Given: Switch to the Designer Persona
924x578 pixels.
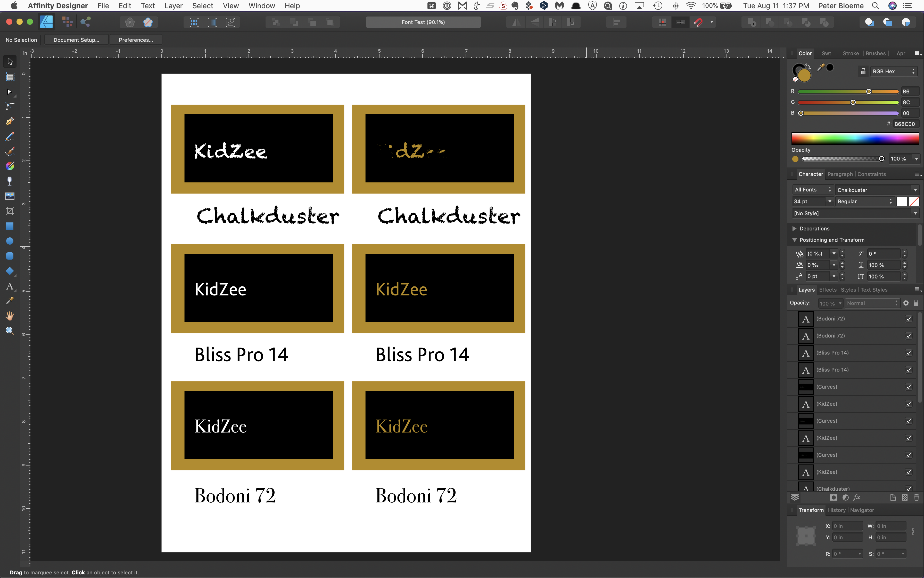Looking at the screenshot, I should (x=47, y=22).
